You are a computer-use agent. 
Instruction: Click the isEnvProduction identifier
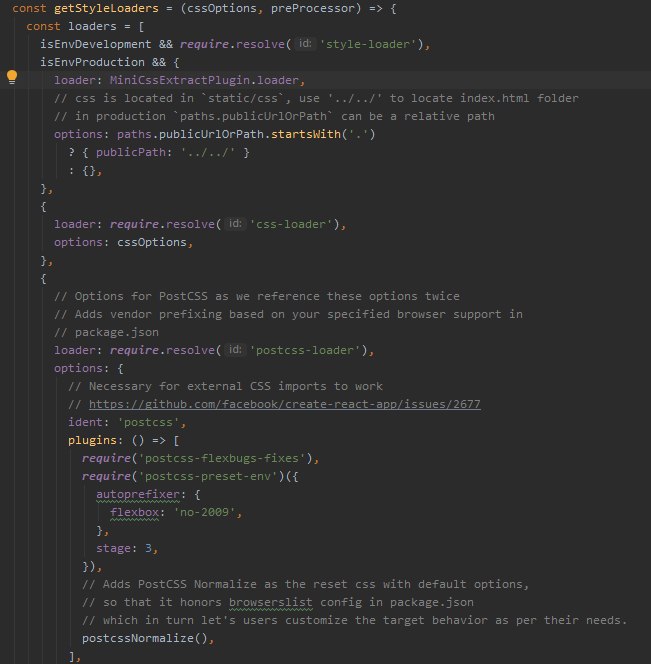(92, 62)
